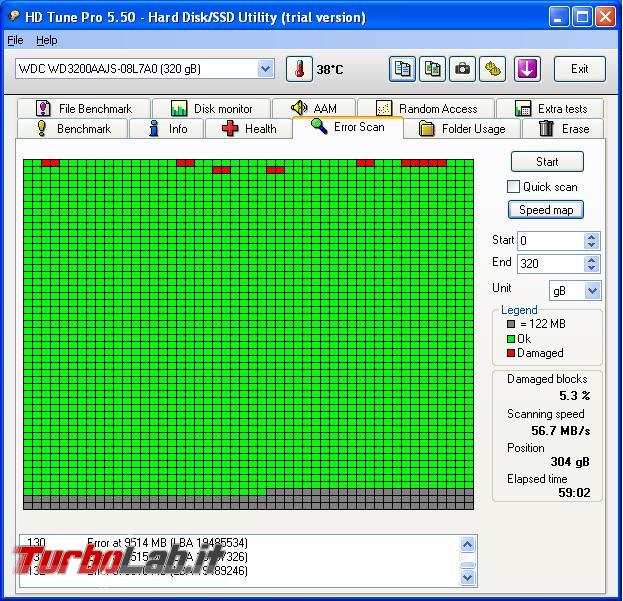
Task: Click the 5.3 % damaged blocks value
Action: [x=575, y=396]
